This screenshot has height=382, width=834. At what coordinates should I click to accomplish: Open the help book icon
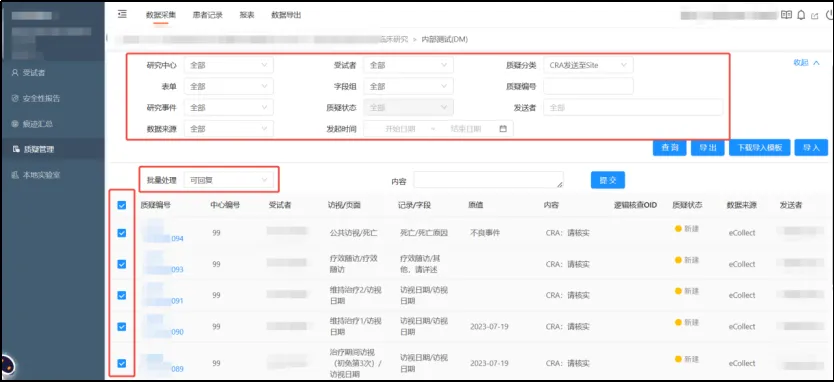(x=786, y=15)
